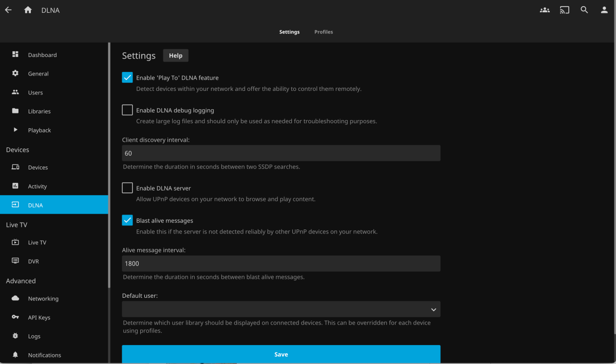This screenshot has height=364, width=616.
Task: Click the General gear icon
Action: (x=15, y=73)
